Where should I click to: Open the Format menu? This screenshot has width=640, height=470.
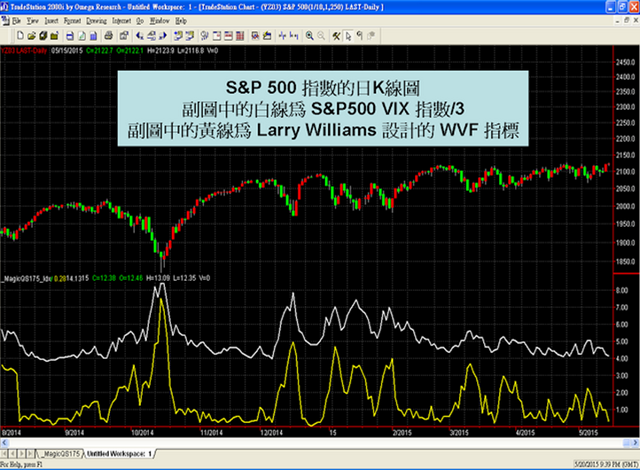(72, 20)
